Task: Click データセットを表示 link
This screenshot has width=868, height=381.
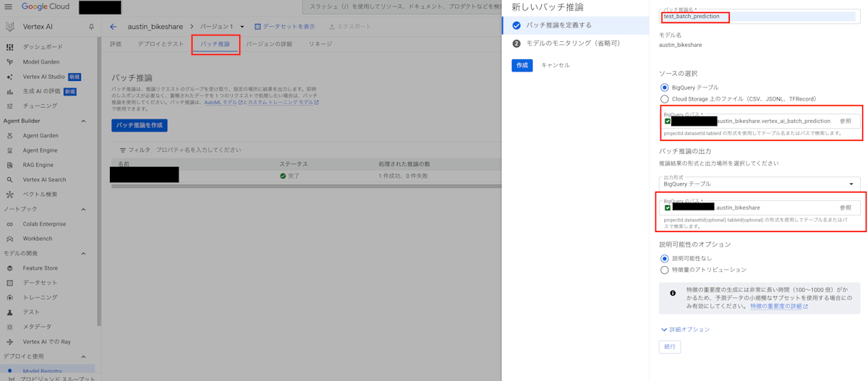Action: 284,27
